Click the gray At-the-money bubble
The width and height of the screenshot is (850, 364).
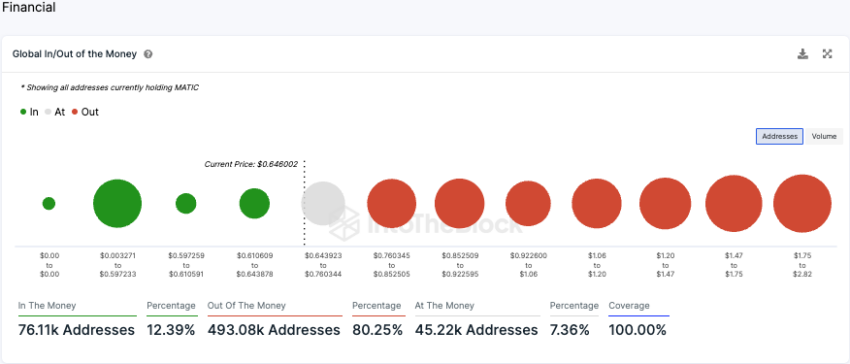pyautogui.click(x=323, y=203)
